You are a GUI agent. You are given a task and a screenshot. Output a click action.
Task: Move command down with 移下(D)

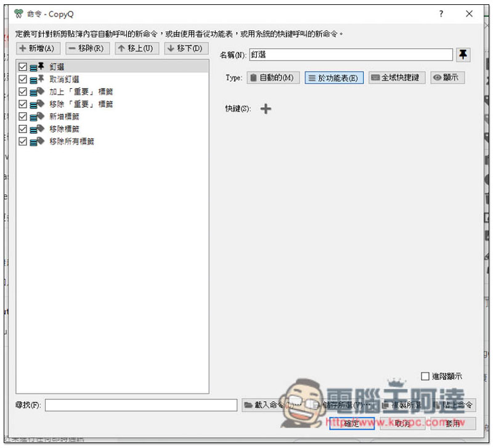(x=186, y=49)
